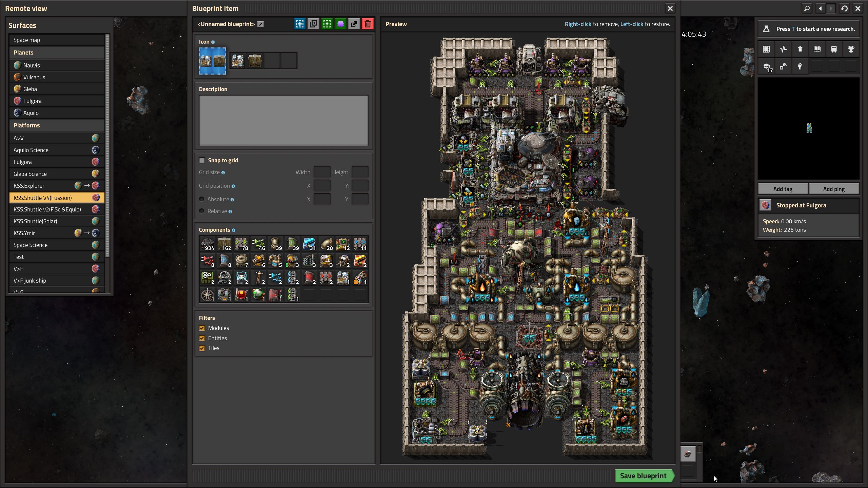
Task: Open the KSS.Explorer platform
Action: click(57, 186)
